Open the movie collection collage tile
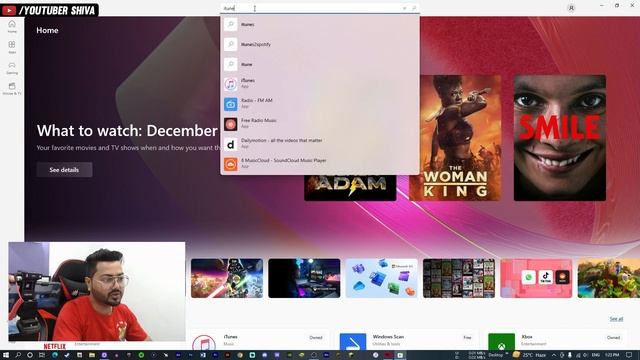The width and height of the screenshot is (640, 360). point(459,278)
